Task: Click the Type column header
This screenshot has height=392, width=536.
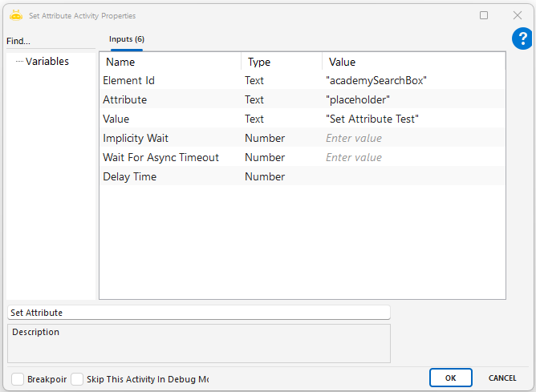Action: coord(281,62)
